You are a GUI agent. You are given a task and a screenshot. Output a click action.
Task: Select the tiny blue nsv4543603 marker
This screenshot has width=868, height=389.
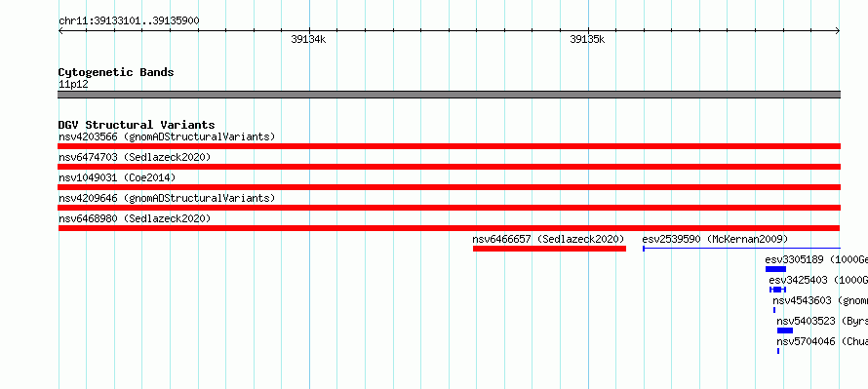[774, 310]
